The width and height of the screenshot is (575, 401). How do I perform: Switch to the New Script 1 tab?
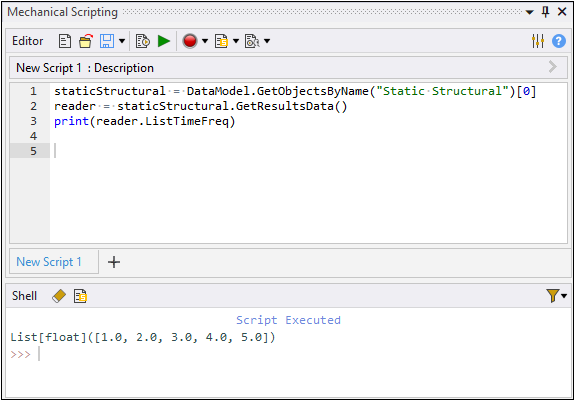(49, 262)
